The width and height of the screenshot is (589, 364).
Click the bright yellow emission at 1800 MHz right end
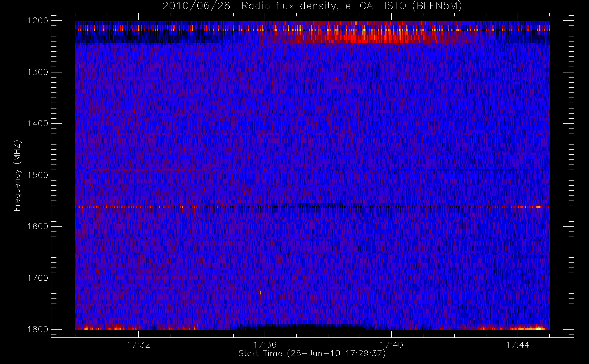pos(528,328)
